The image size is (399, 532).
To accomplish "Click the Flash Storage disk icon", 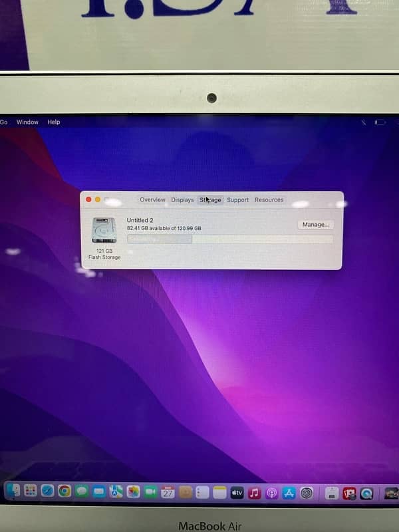I will click(104, 230).
